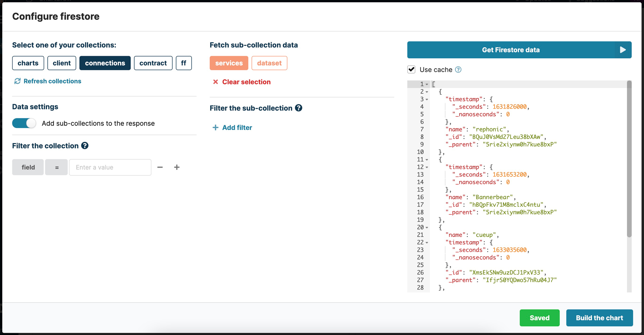Open the help icon beside Filter the collection

click(x=85, y=145)
